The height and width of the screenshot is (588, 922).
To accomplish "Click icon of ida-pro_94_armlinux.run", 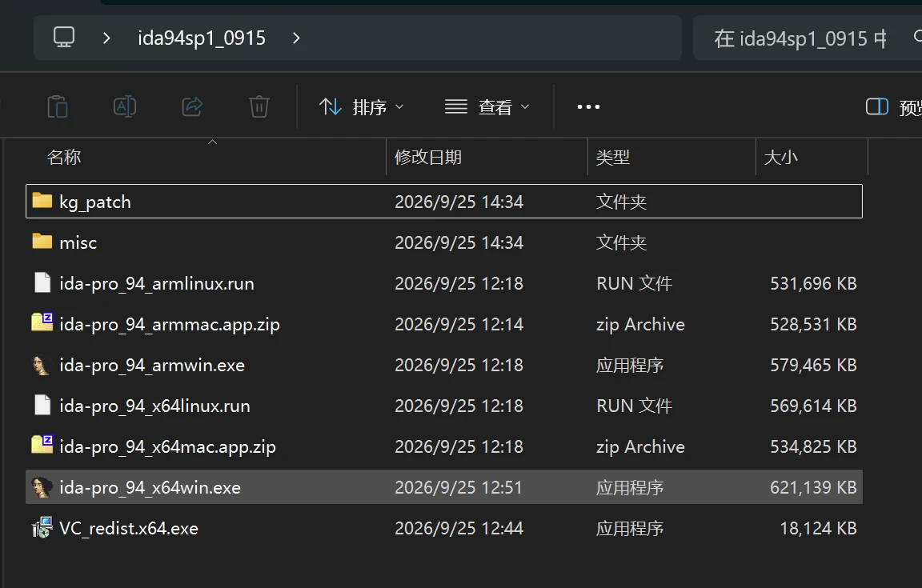I will (x=42, y=283).
